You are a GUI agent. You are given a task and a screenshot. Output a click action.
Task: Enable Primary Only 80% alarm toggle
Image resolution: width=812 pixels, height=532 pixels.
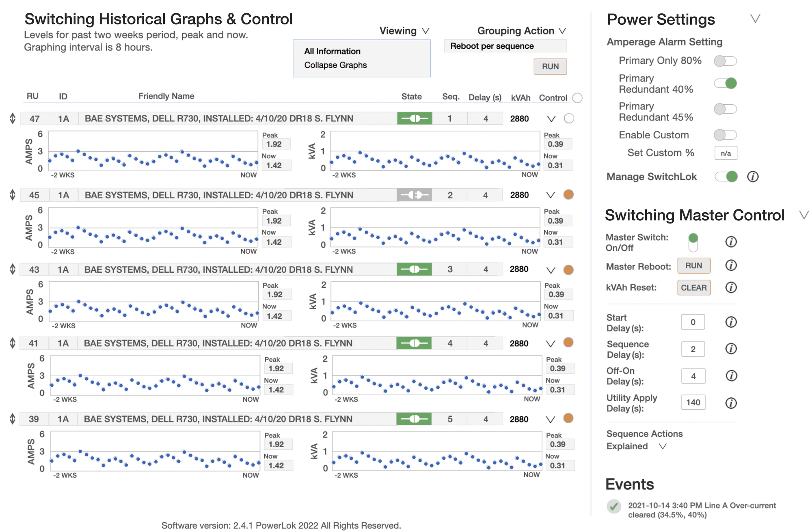pos(725,61)
